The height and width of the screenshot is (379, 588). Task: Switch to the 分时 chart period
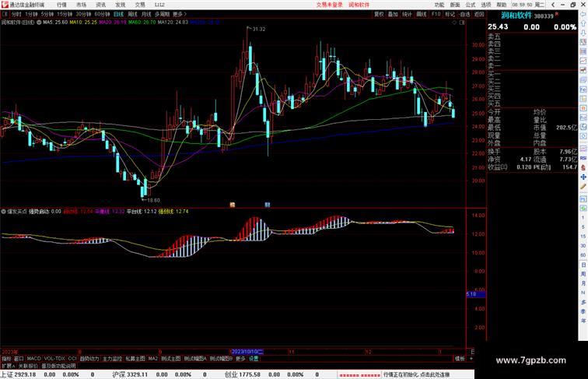16,14
